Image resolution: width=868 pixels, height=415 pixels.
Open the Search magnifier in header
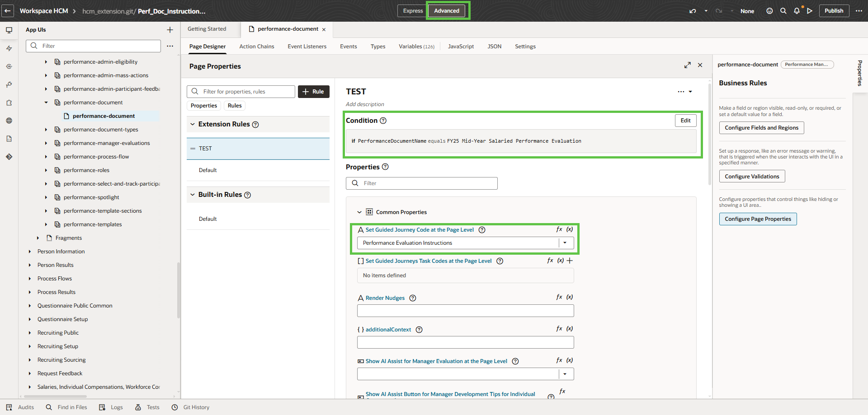click(783, 11)
